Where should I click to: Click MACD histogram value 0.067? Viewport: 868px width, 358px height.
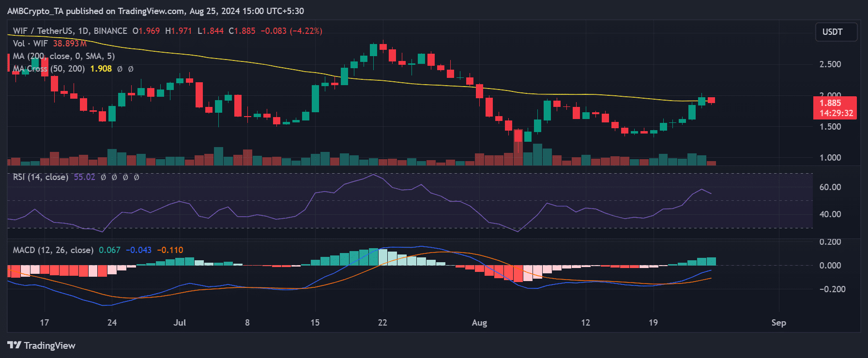[x=109, y=250]
